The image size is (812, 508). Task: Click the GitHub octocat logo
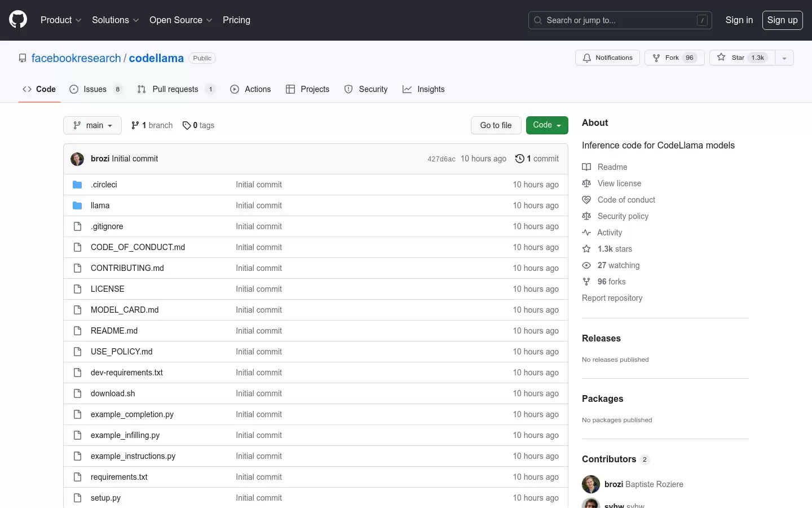tap(18, 20)
